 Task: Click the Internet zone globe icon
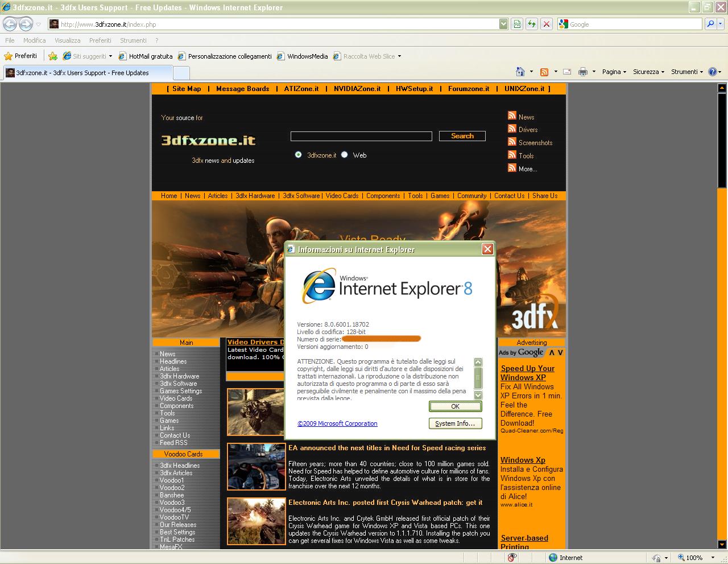pyautogui.click(x=553, y=558)
